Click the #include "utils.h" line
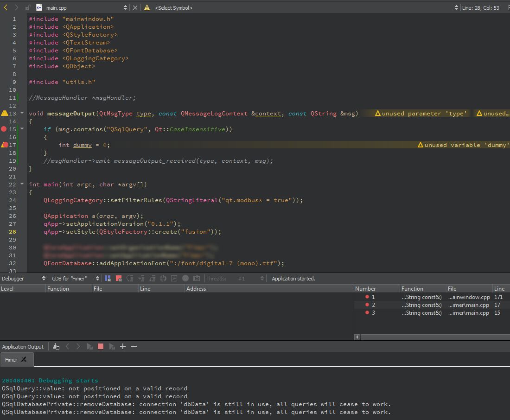This screenshot has height=420, width=510. coord(62,82)
